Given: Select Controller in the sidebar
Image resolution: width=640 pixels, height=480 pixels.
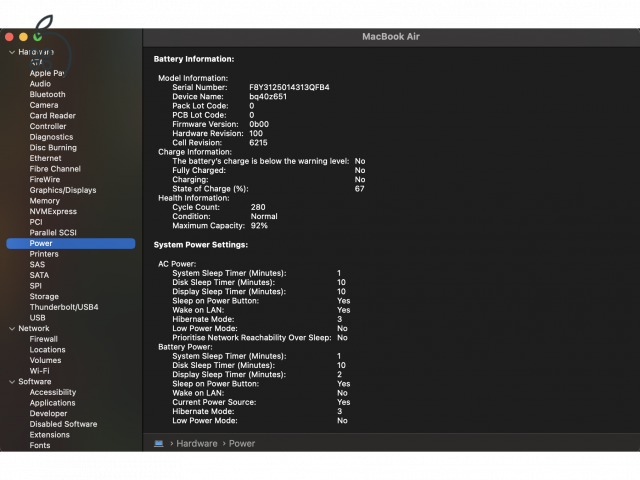Looking at the screenshot, I should click(48, 126).
